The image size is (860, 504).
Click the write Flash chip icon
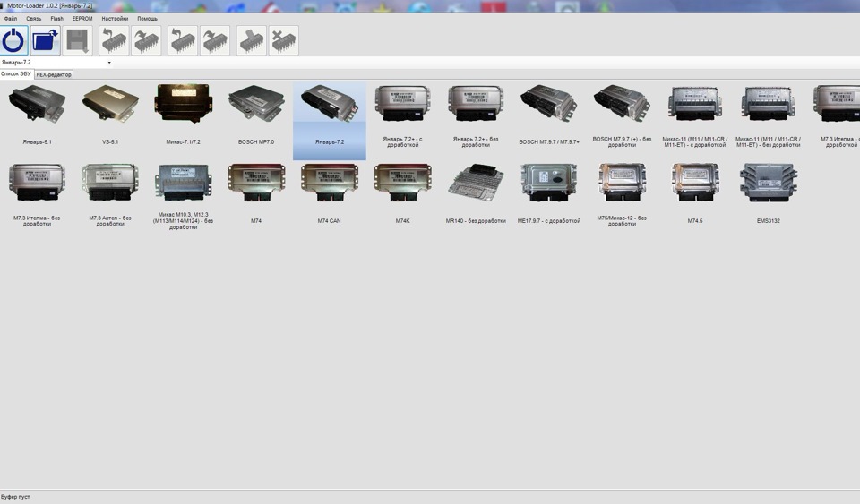click(x=146, y=40)
